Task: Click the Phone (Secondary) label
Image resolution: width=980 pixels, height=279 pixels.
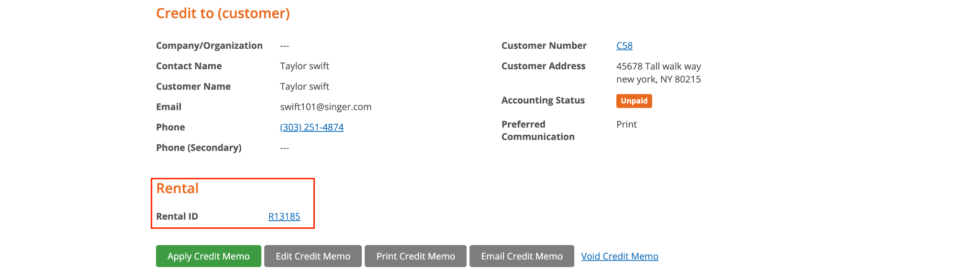Action: click(x=199, y=148)
